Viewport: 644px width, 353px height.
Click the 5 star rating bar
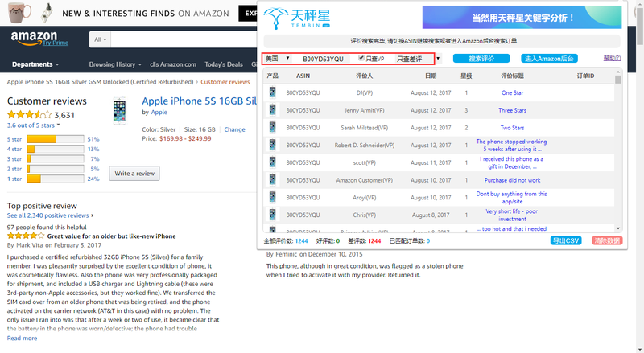(56, 139)
